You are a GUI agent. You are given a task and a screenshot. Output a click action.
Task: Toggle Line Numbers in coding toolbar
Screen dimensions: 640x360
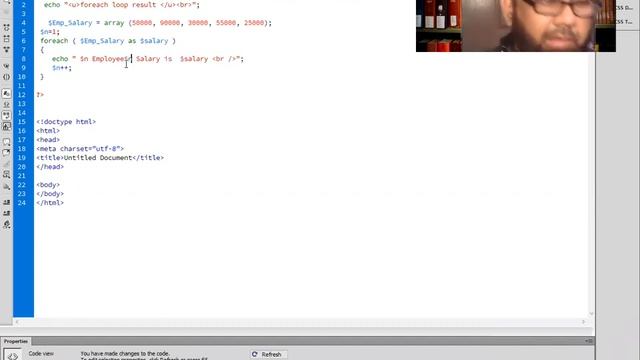click(x=7, y=93)
